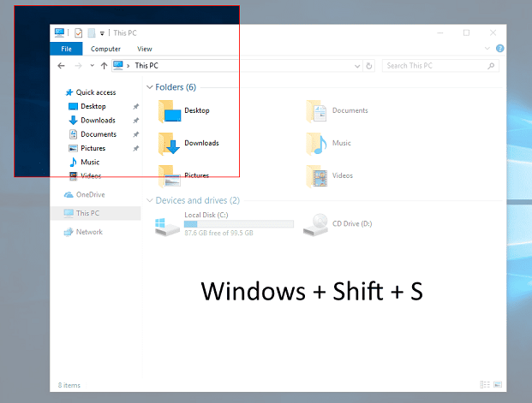The height and width of the screenshot is (403, 532).
Task: Click the Search This PC box
Action: (437, 65)
